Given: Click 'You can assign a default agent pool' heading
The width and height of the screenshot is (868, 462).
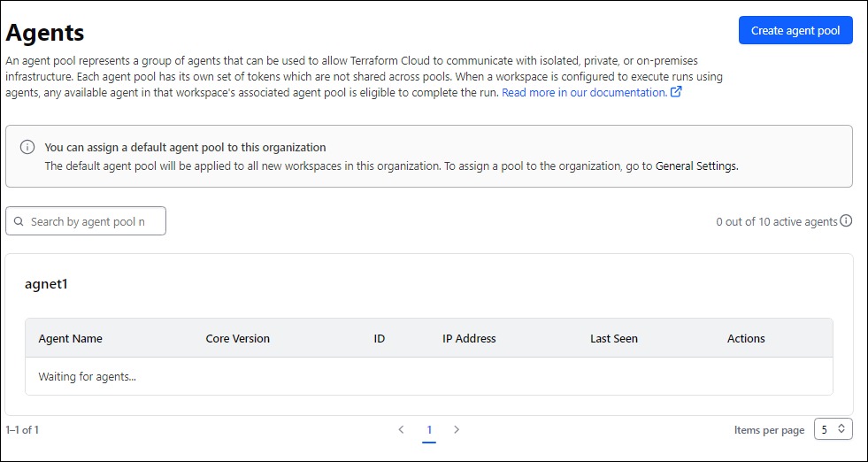Looking at the screenshot, I should (185, 147).
